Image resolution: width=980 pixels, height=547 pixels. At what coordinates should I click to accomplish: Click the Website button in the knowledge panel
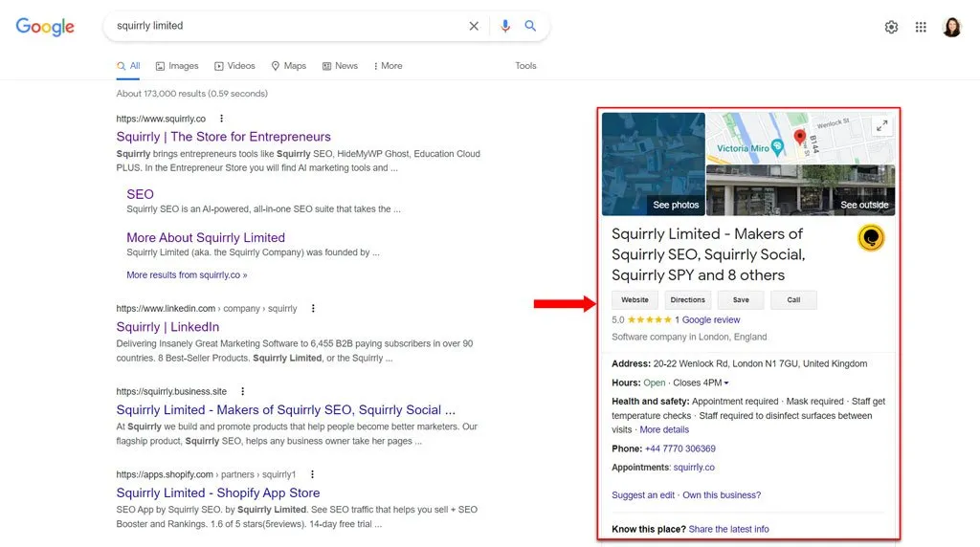tap(635, 299)
